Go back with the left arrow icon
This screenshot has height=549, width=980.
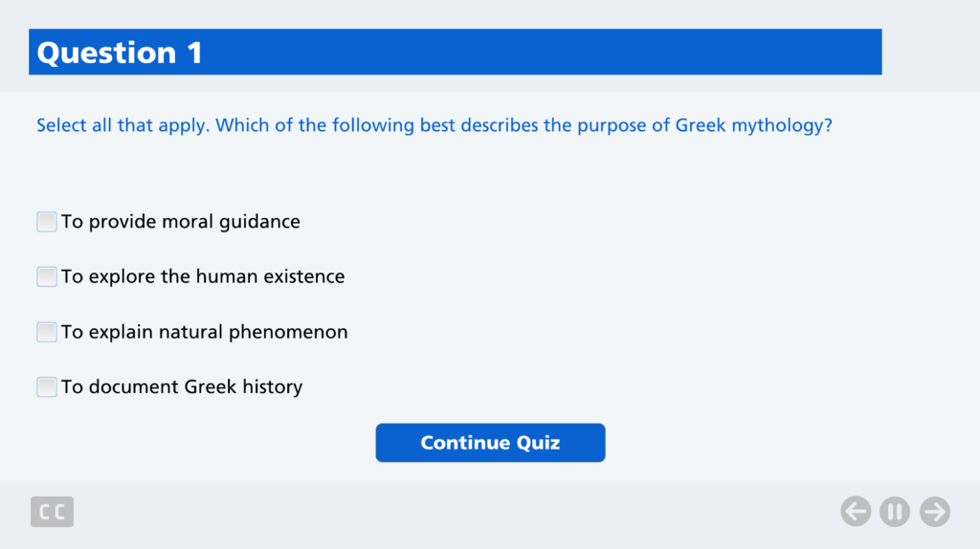[x=856, y=512]
